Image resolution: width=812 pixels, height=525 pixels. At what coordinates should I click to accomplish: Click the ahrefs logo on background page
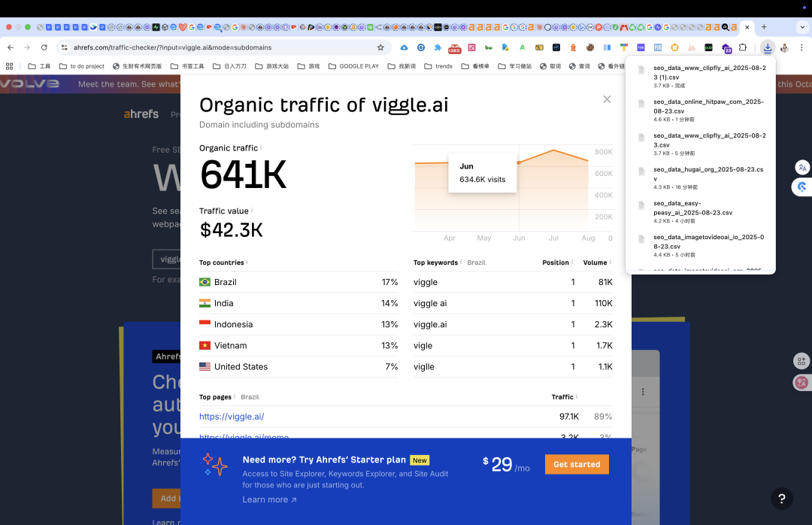141,114
